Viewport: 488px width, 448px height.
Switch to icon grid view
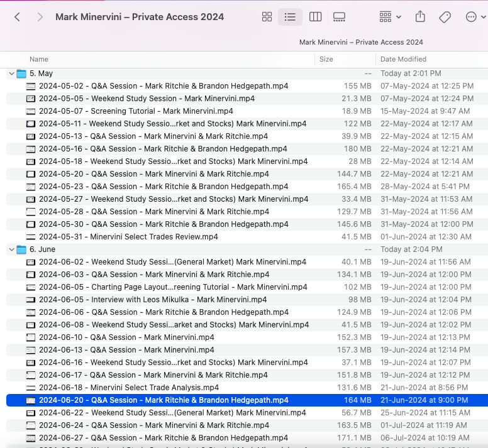267,17
